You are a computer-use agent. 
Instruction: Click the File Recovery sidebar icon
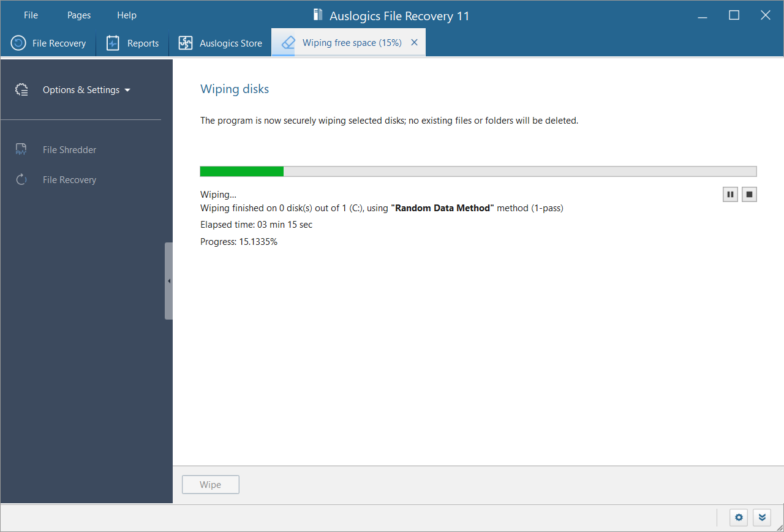pos(21,179)
